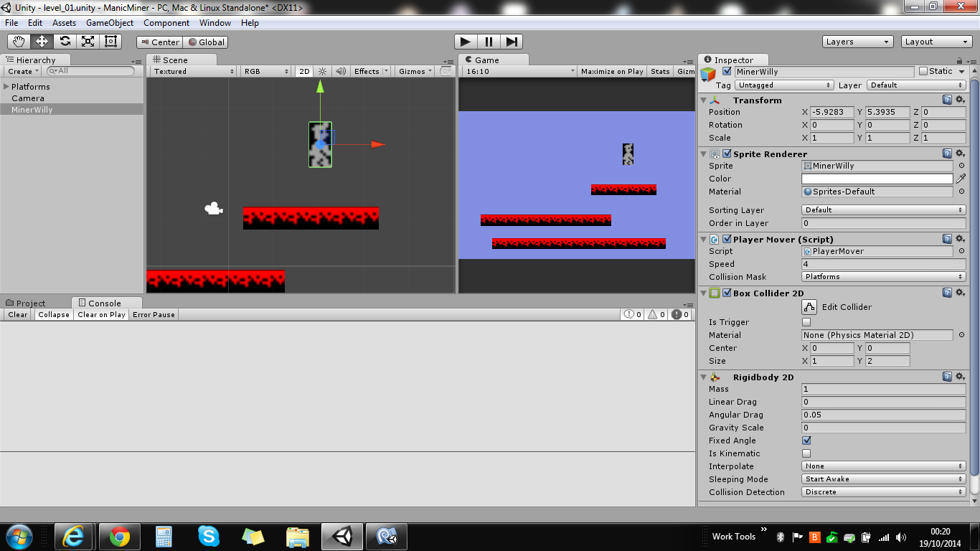Select the Scale tool
The width and height of the screenshot is (980, 551).
tap(88, 41)
